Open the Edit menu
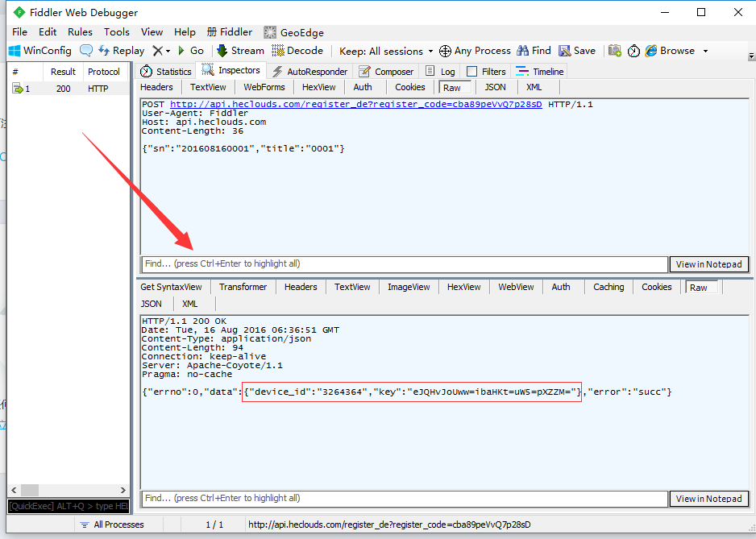Screen dimensions: 756x539 (x=48, y=32)
